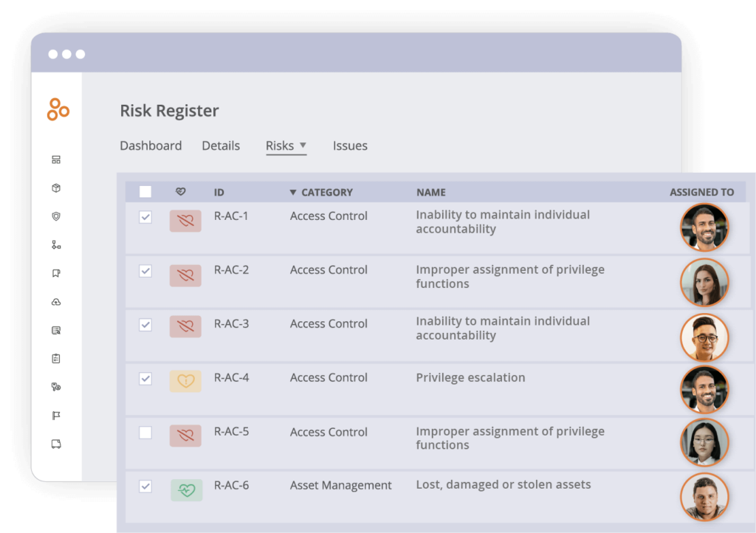Uncheck the checkbox for row R-AC-2

point(145,271)
